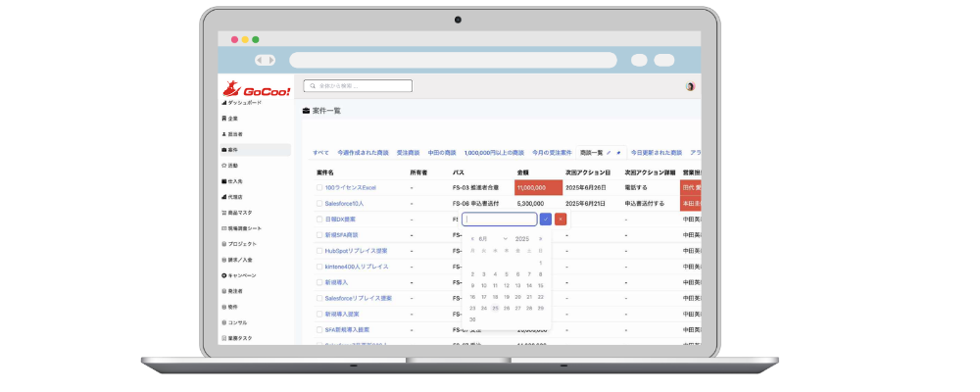Pick day 25 in the calendar
980x392 pixels.
click(x=495, y=309)
